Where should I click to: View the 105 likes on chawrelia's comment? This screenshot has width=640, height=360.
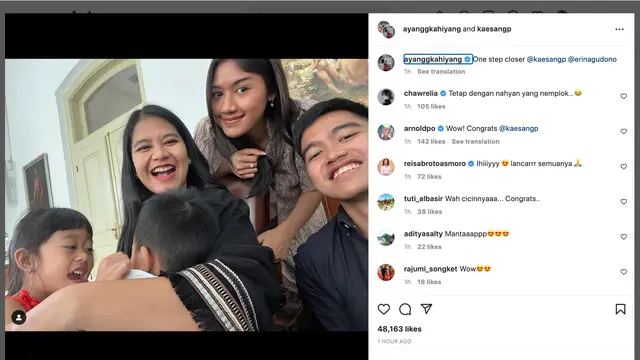(x=431, y=107)
